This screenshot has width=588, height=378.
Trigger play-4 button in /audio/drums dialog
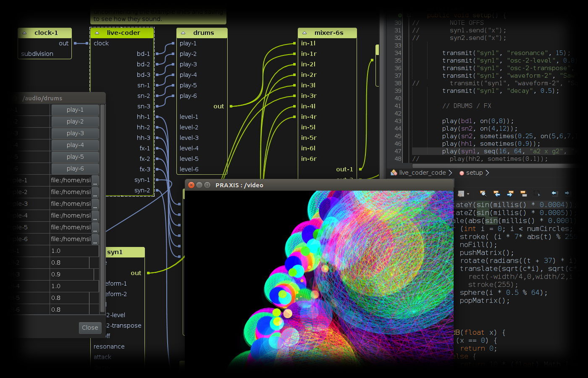tap(75, 145)
